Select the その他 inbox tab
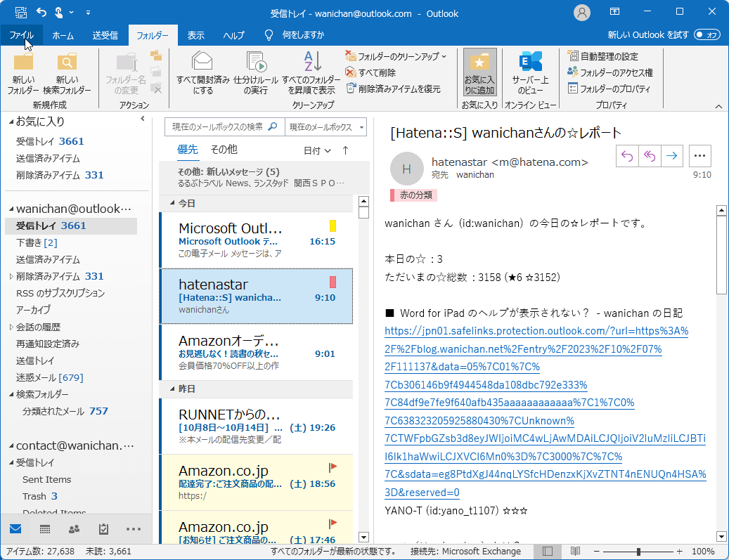Viewport: 729px width, 560px height. point(224,150)
